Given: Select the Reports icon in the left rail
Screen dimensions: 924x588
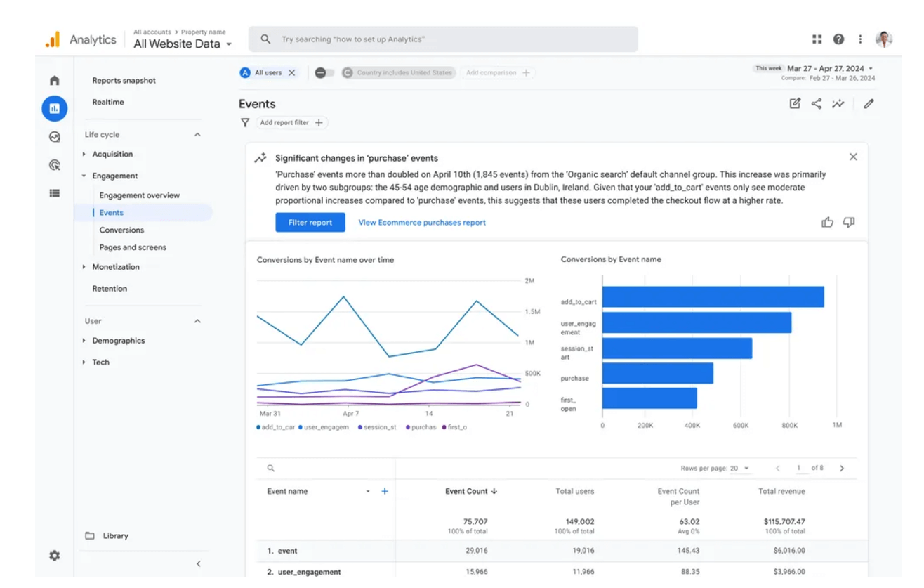Looking at the screenshot, I should (x=54, y=108).
